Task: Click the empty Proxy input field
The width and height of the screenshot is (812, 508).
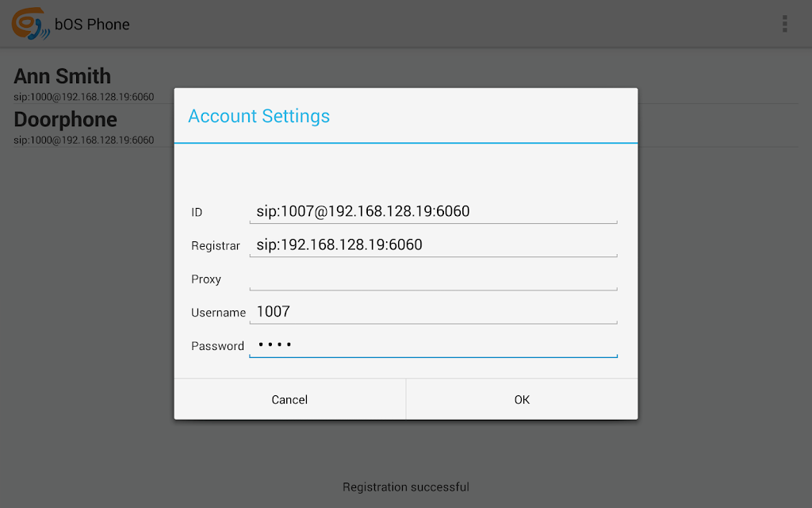Action: click(x=433, y=279)
